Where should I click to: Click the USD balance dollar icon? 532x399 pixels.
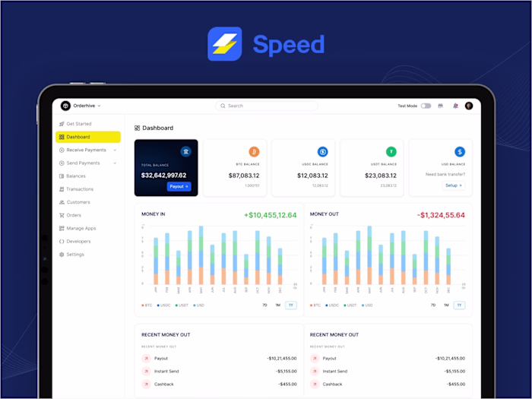[x=460, y=152]
